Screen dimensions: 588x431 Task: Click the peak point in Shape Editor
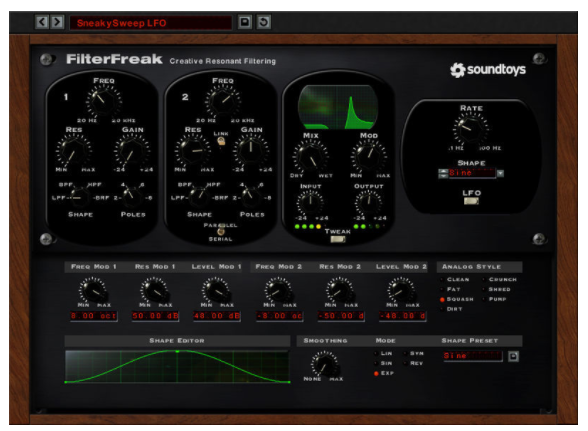177,351
